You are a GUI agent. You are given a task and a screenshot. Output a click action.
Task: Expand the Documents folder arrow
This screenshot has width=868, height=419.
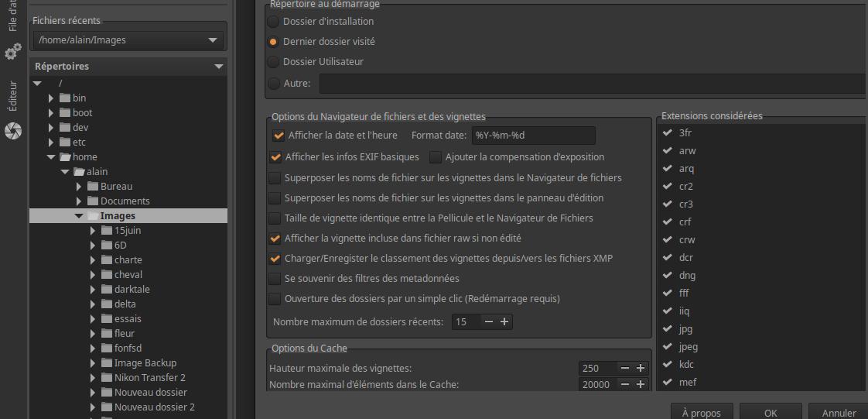(79, 201)
